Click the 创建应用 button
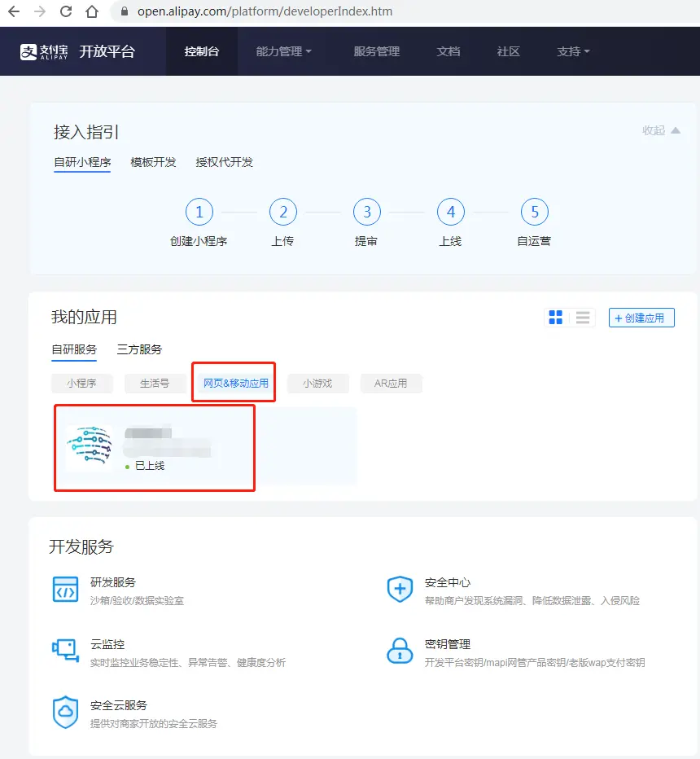 point(641,318)
